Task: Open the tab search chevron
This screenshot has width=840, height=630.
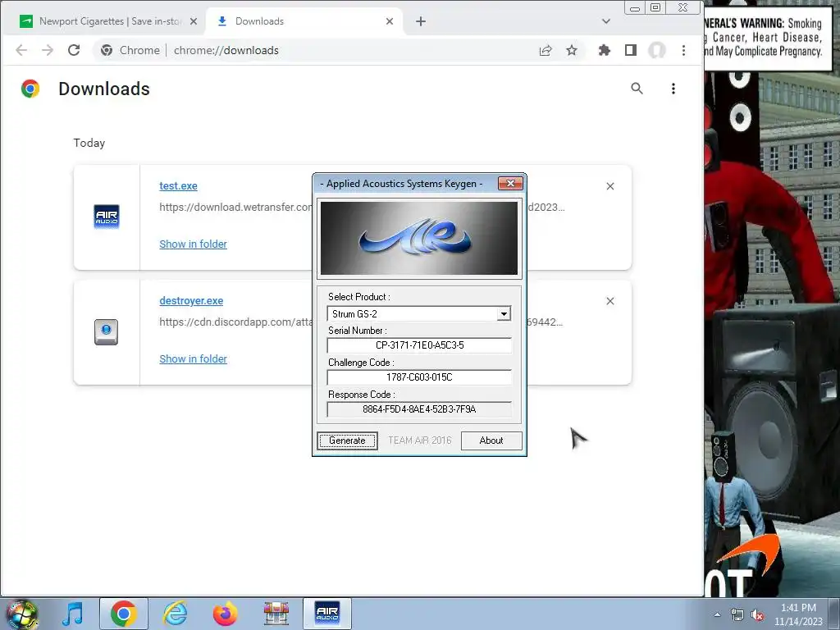Action: point(606,21)
